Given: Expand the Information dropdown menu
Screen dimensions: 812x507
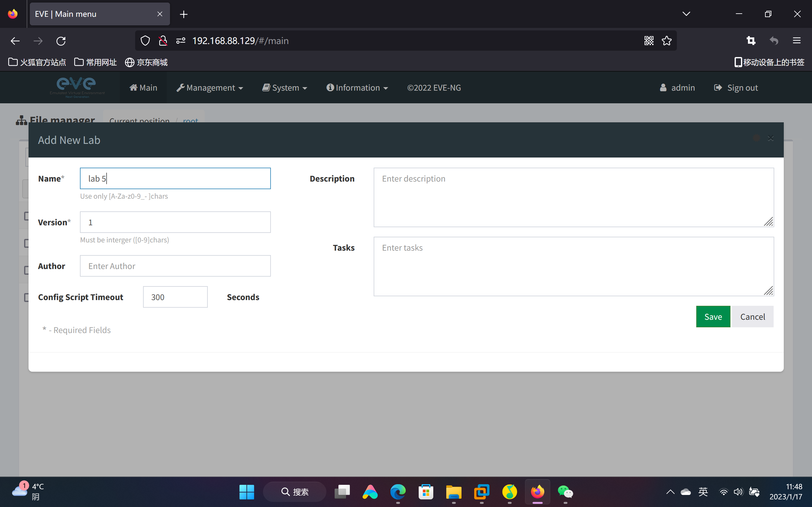Looking at the screenshot, I should coord(357,87).
